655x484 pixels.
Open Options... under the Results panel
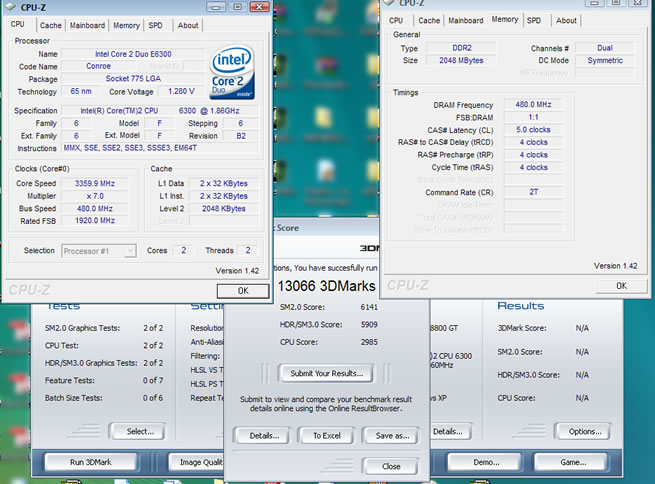point(583,431)
